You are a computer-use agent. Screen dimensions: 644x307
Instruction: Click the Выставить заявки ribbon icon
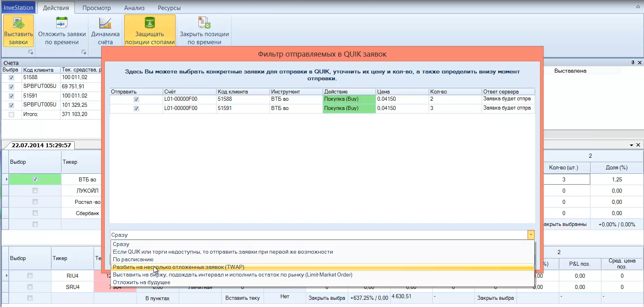(18, 30)
